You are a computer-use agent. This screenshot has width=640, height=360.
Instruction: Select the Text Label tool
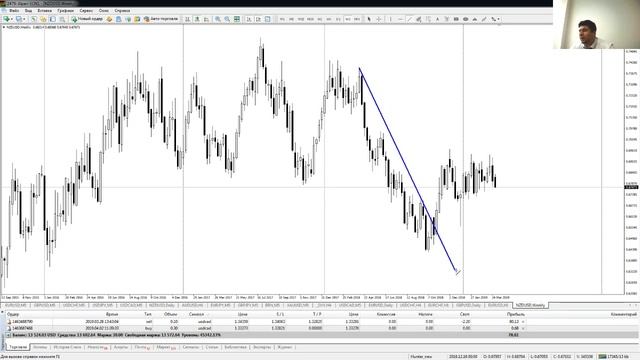pyautogui.click(x=447, y=19)
